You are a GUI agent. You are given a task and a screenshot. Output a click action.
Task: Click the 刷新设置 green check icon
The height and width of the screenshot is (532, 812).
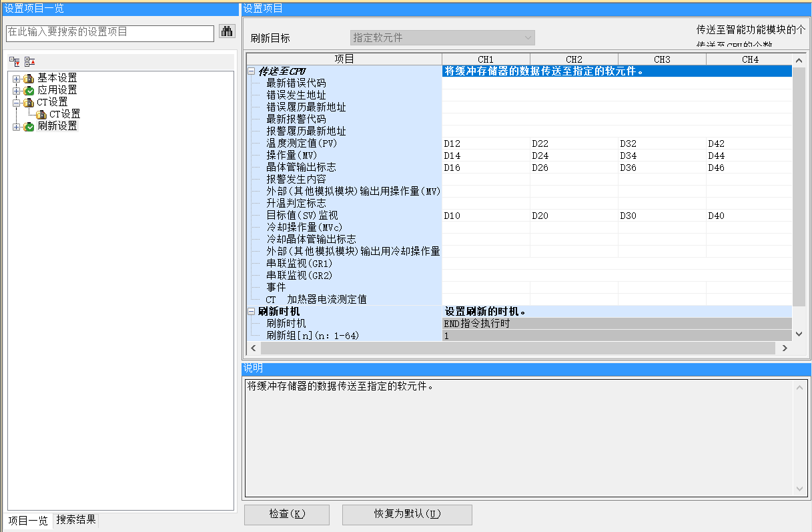[29, 126]
